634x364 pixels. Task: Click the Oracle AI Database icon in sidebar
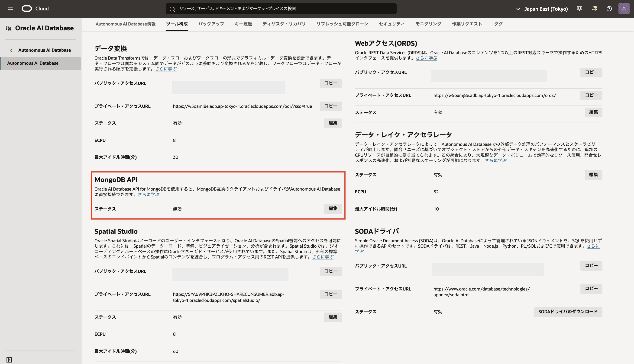9,28
